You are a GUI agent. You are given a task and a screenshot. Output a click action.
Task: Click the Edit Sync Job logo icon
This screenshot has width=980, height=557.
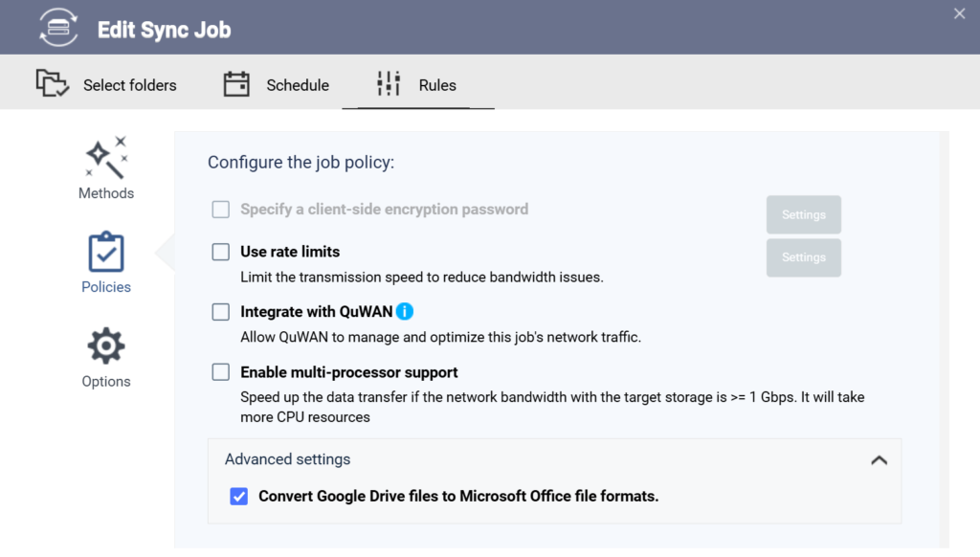point(58,28)
